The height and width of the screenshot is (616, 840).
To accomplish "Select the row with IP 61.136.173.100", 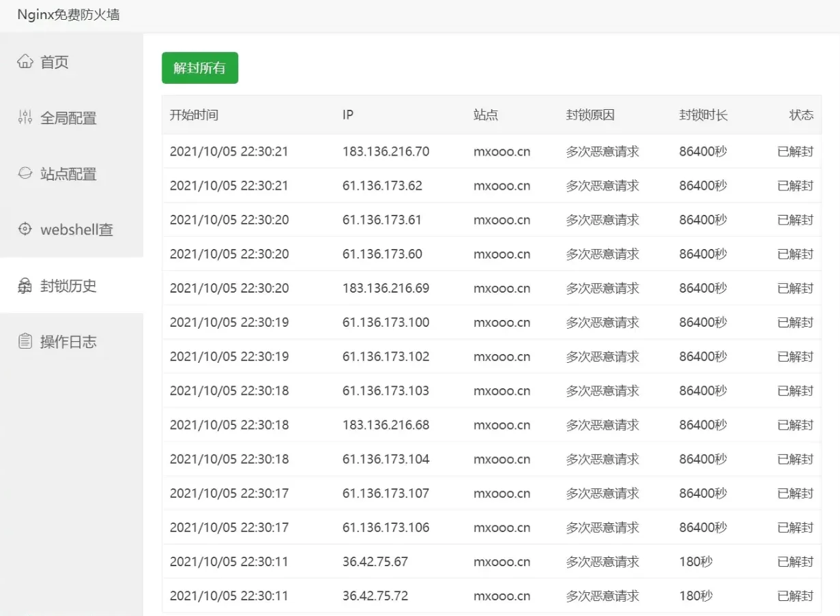I will 386,322.
